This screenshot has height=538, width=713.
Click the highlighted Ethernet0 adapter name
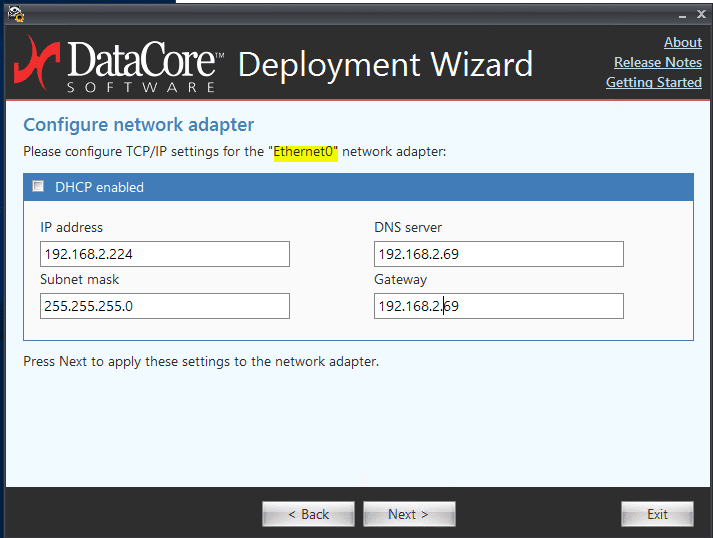(305, 152)
